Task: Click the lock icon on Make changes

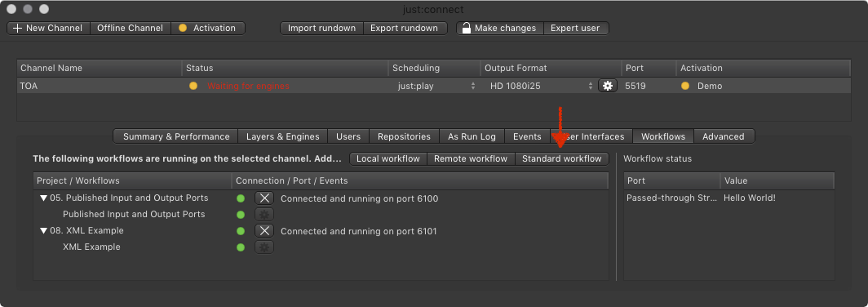Action: 467,28
